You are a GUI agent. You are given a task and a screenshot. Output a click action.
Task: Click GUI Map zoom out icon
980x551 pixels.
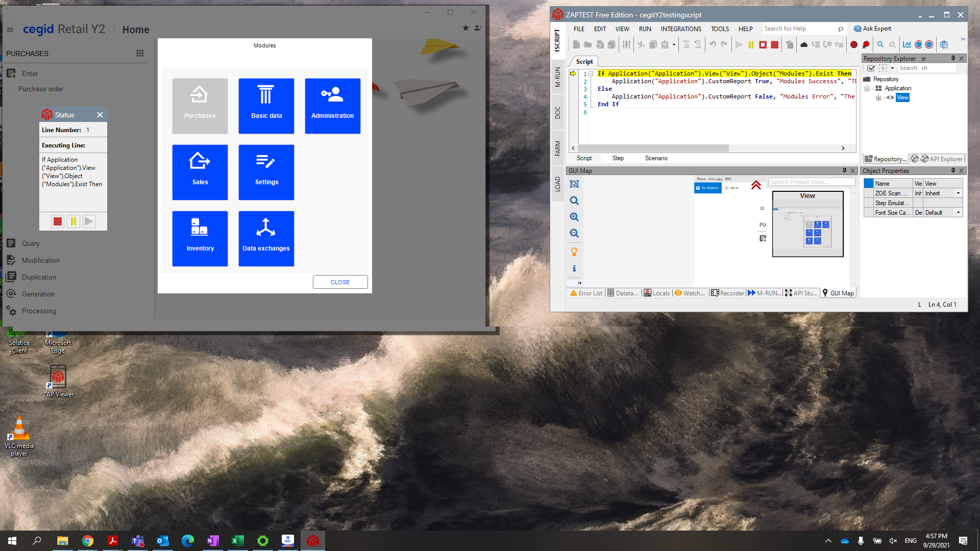574,234
